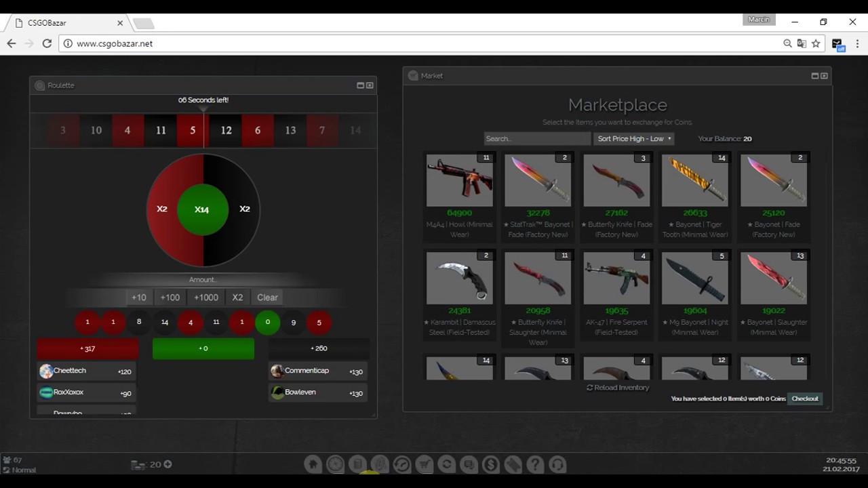Screen dimensions: 868x488
Task: Click the Checkout button
Action: click(805, 399)
